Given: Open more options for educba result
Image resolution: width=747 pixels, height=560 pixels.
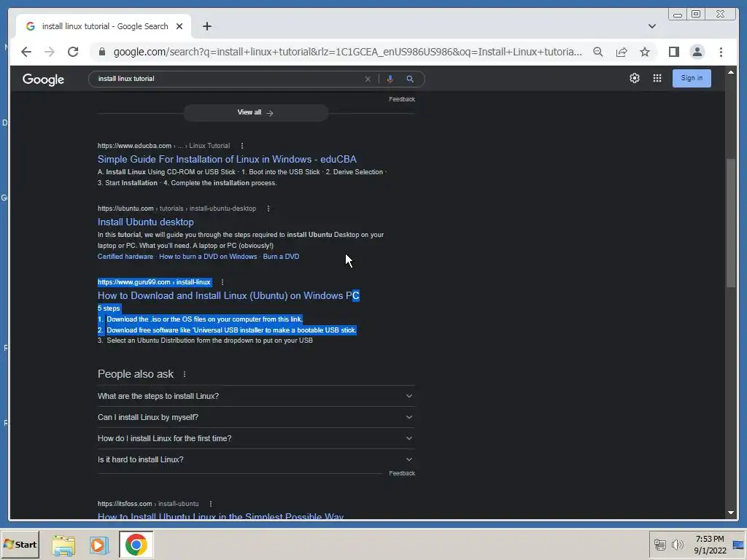Looking at the screenshot, I should tap(241, 146).
